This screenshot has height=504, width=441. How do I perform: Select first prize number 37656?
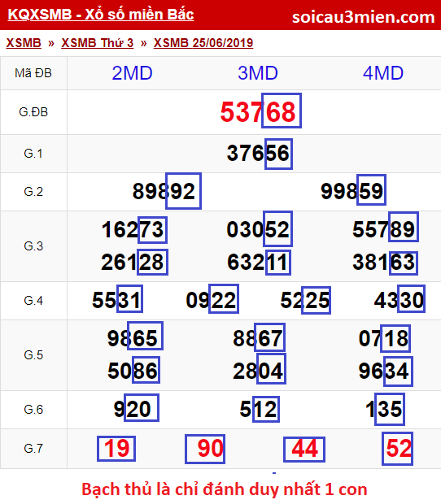(x=258, y=153)
